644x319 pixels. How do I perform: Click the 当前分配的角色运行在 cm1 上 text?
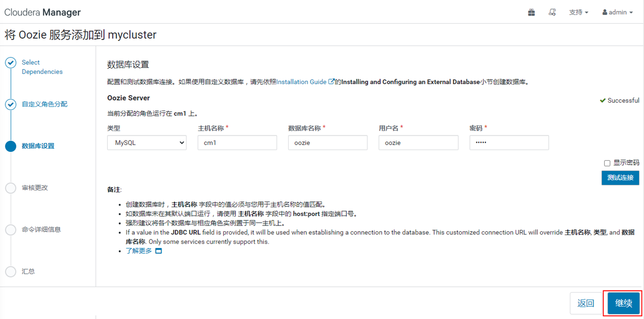[153, 113]
